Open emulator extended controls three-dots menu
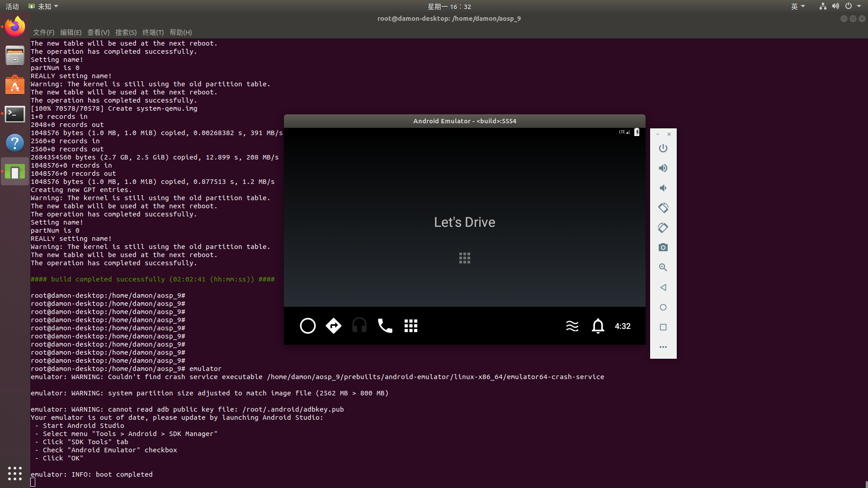This screenshot has height=488, width=868. point(663,347)
